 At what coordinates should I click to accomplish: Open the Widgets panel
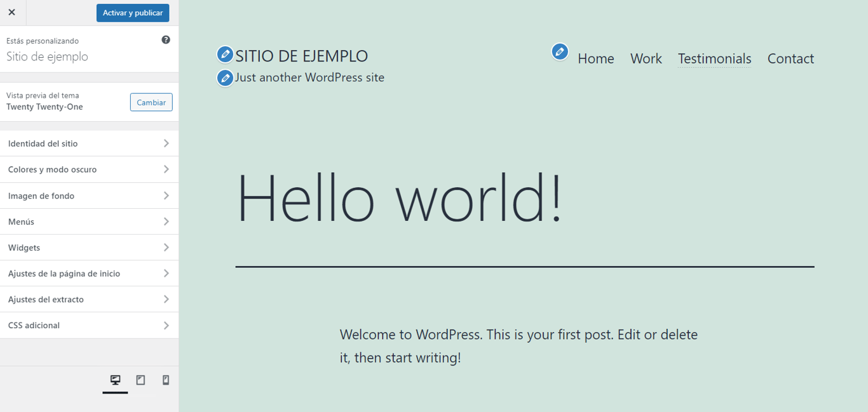pos(89,247)
